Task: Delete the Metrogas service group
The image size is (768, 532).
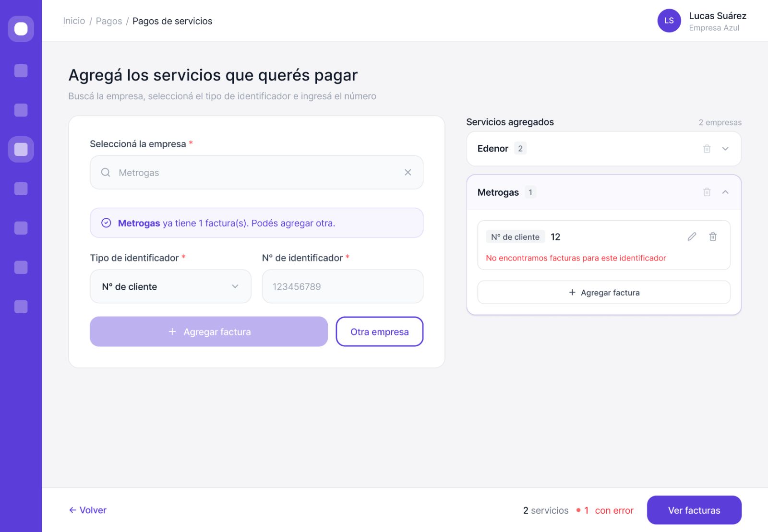Action: 707,192
